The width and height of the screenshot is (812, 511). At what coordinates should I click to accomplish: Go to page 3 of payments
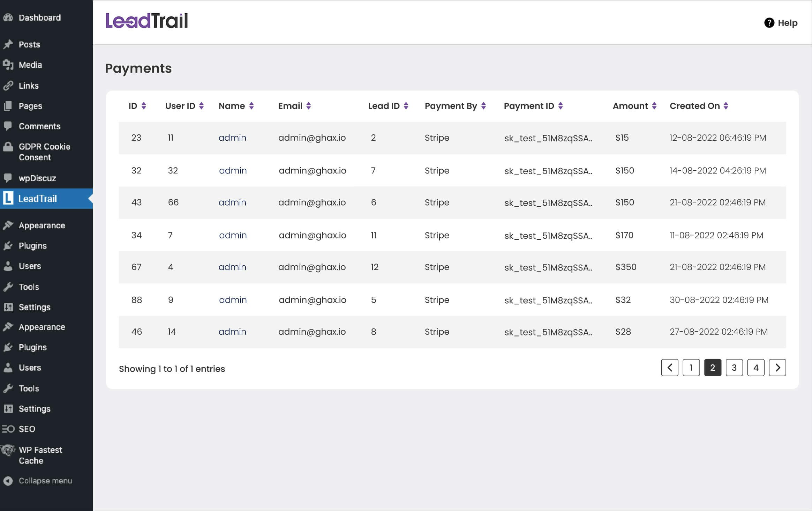click(x=734, y=368)
